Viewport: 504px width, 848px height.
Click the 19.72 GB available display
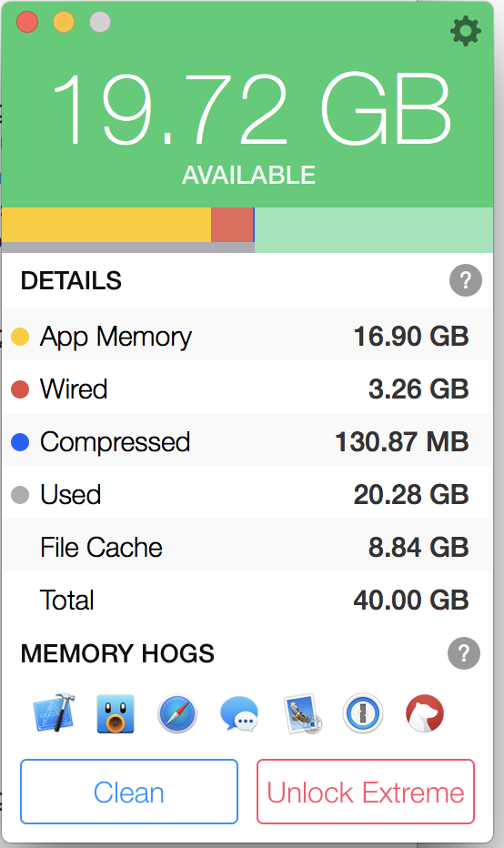251,110
